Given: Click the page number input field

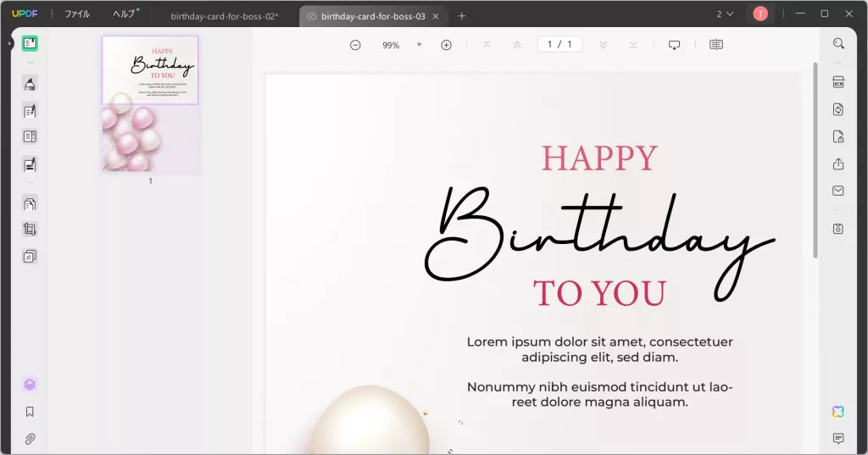Looking at the screenshot, I should coord(559,44).
